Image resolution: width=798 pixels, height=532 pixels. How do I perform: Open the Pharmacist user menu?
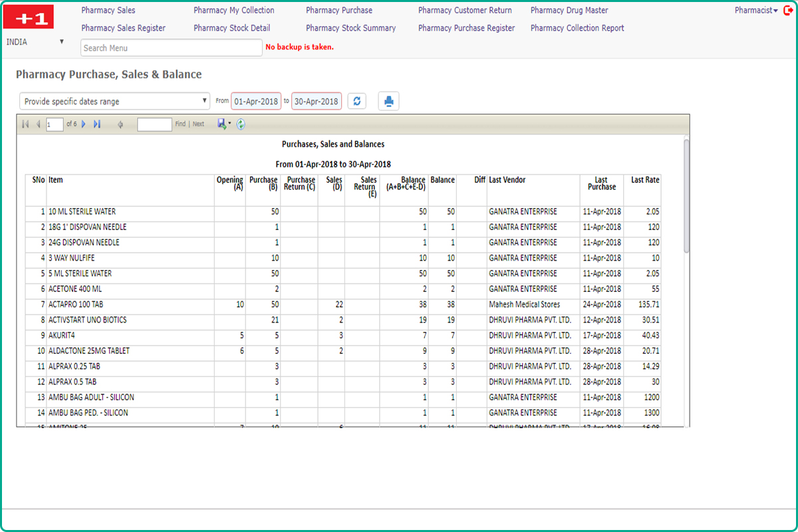pyautogui.click(x=756, y=11)
